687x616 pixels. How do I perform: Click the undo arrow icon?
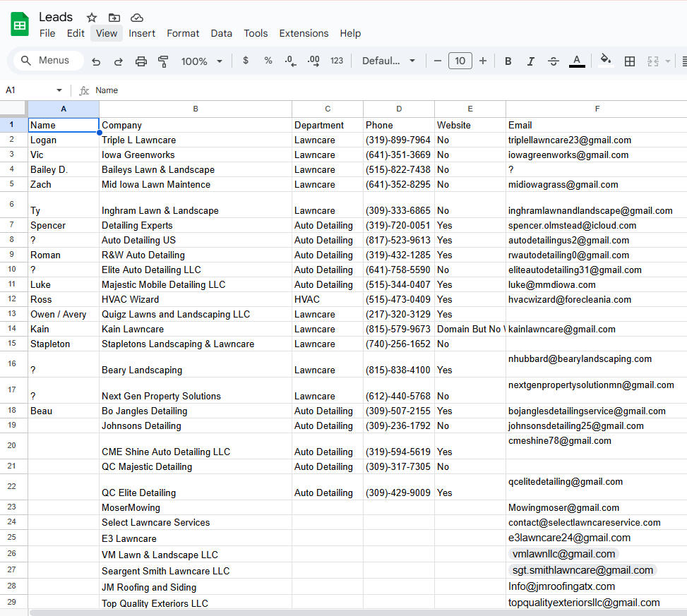96,61
